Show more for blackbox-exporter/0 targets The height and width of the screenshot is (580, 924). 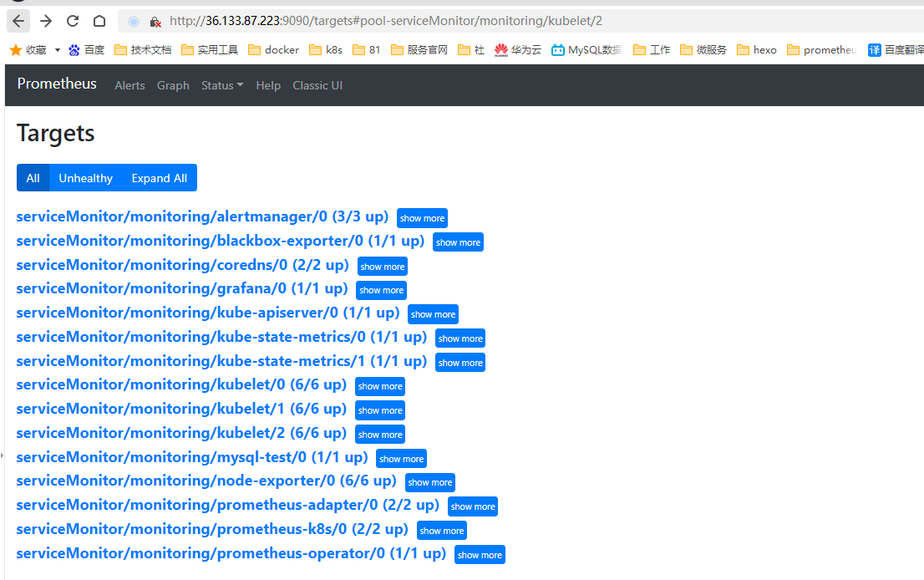click(458, 242)
